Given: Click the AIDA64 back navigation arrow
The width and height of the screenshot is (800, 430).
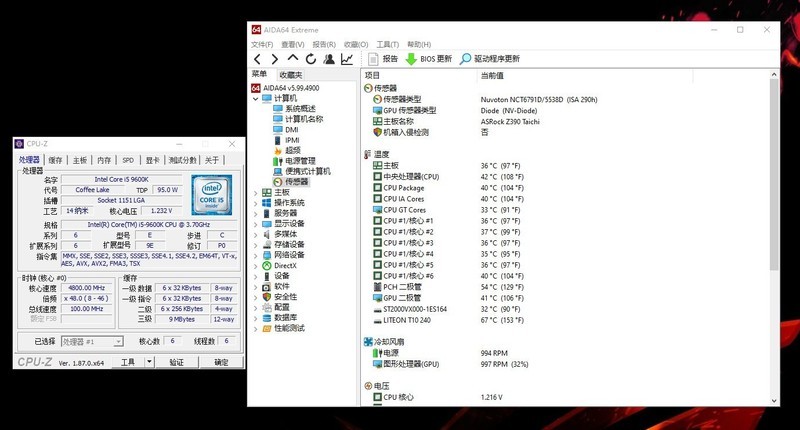Looking at the screenshot, I should [x=257, y=59].
